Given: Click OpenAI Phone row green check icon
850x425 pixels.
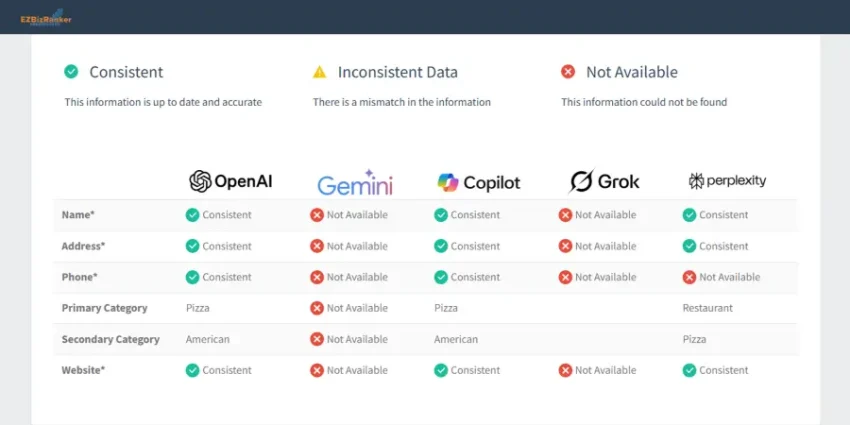Looking at the screenshot, I should click(x=192, y=278).
